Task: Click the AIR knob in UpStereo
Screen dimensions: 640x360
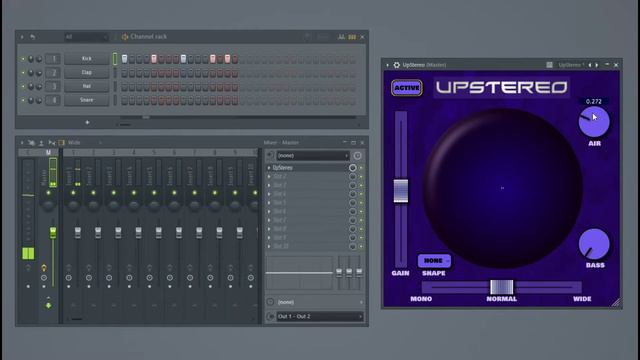Action: point(594,122)
